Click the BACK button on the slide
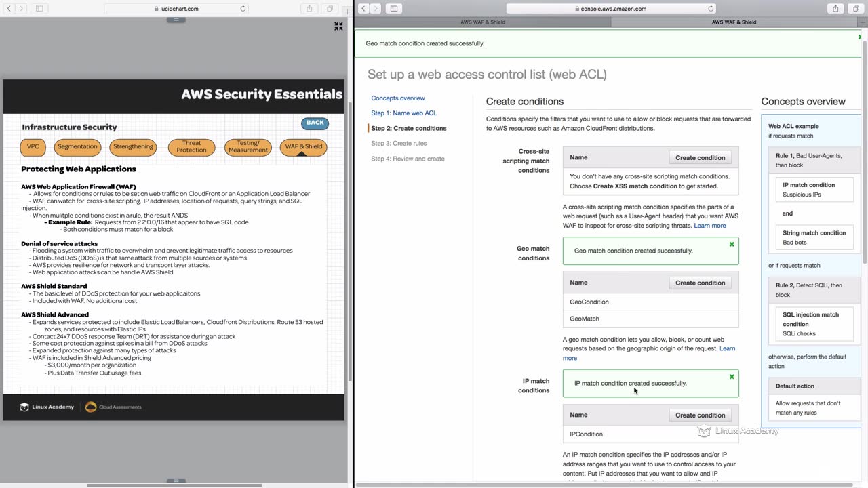868x488 pixels. click(315, 123)
